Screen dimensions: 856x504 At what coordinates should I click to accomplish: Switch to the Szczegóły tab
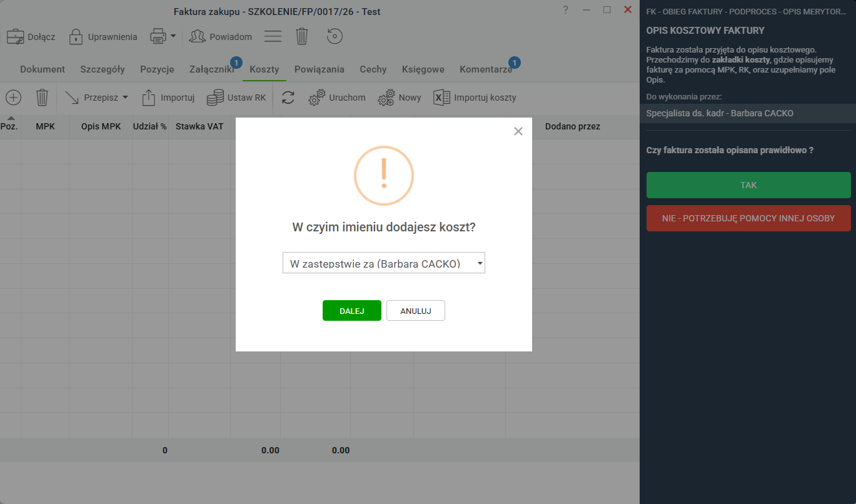click(103, 69)
